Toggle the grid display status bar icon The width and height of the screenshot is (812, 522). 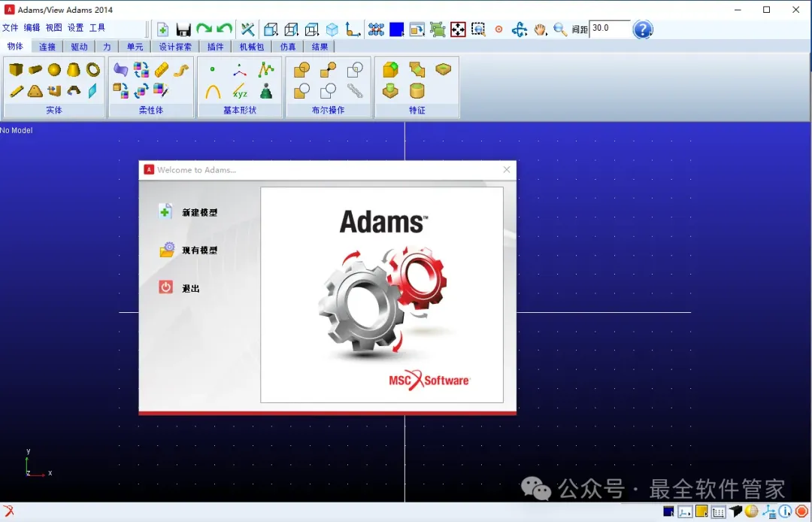(718, 512)
